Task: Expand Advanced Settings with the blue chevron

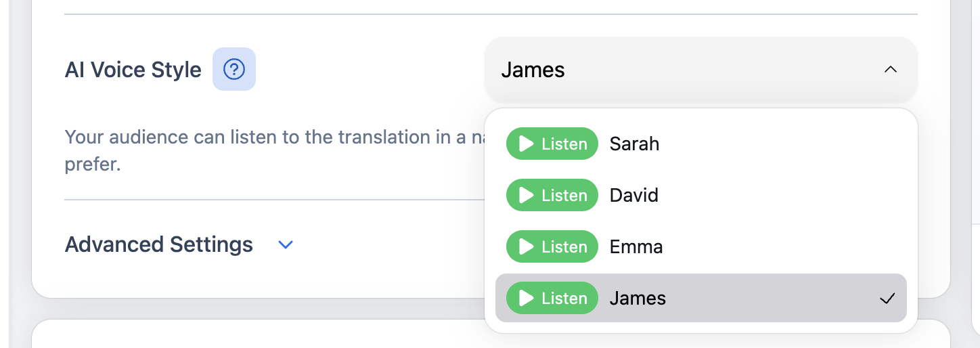Action: (286, 244)
